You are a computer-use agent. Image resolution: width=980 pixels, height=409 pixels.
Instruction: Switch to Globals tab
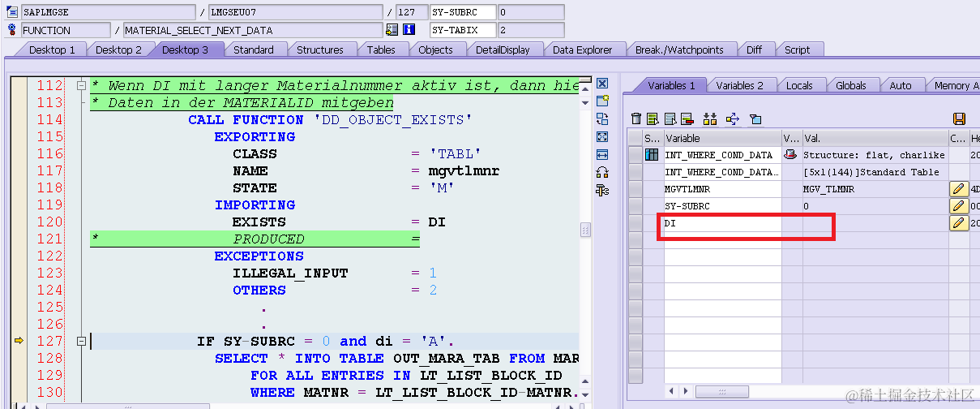click(851, 86)
